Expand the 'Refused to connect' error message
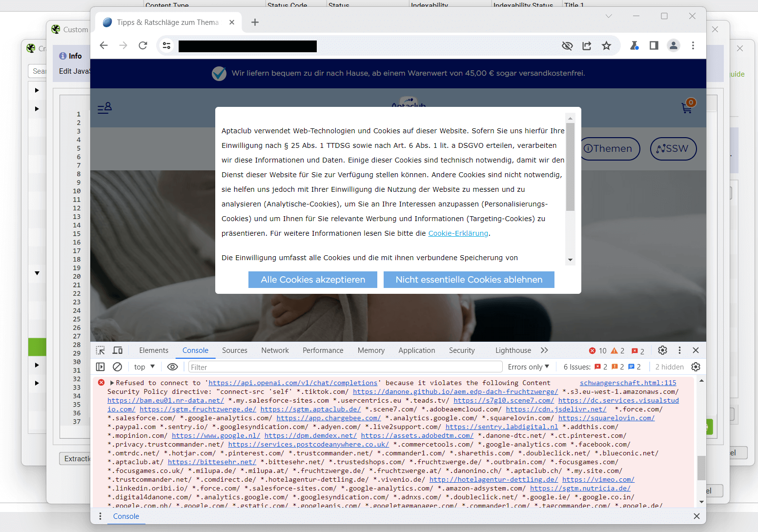Image resolution: width=758 pixels, height=532 pixels. (x=112, y=383)
